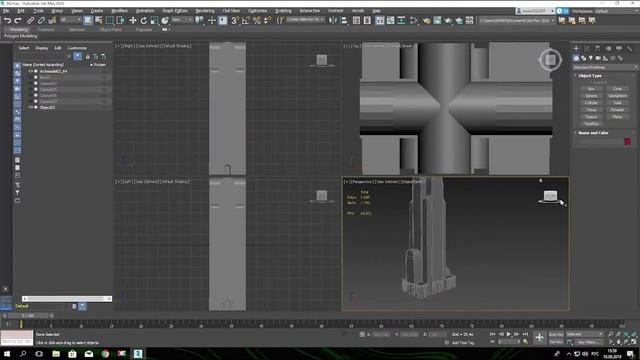
Task: Open the Modifiers menu
Action: [119, 11]
